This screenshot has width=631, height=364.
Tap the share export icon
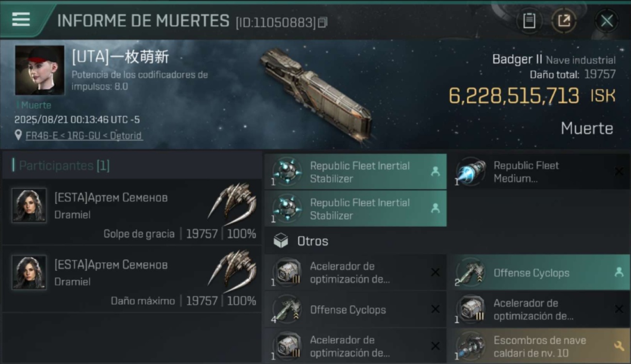tap(564, 20)
